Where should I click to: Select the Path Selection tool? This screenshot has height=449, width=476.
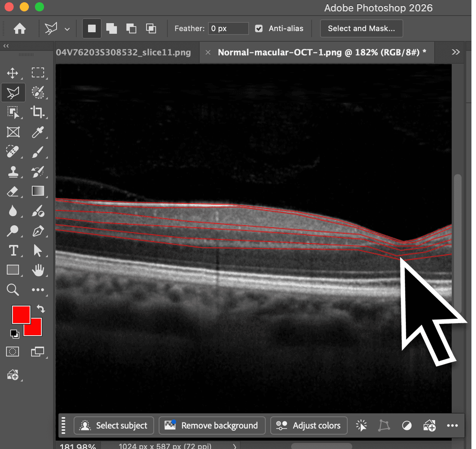tap(38, 250)
